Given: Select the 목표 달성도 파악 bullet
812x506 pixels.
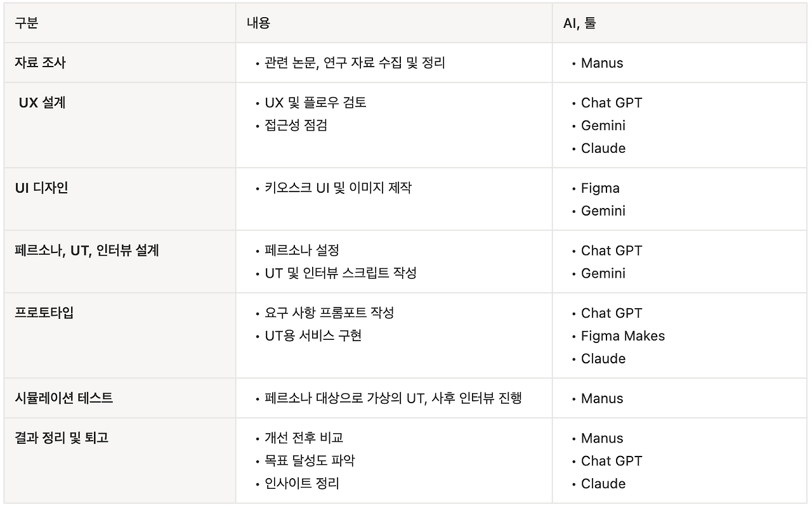Looking at the screenshot, I should 310,460.
